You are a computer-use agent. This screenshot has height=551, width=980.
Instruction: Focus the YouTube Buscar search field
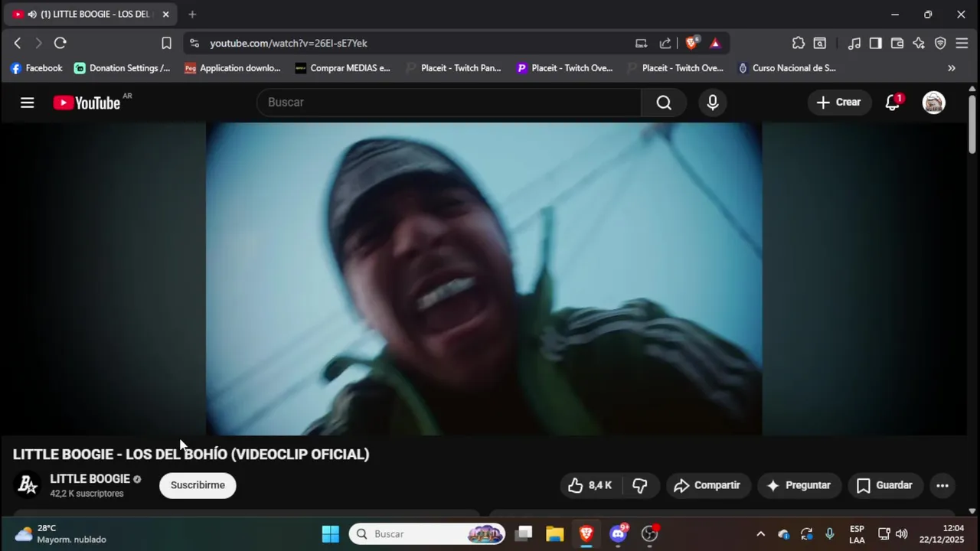tap(449, 103)
